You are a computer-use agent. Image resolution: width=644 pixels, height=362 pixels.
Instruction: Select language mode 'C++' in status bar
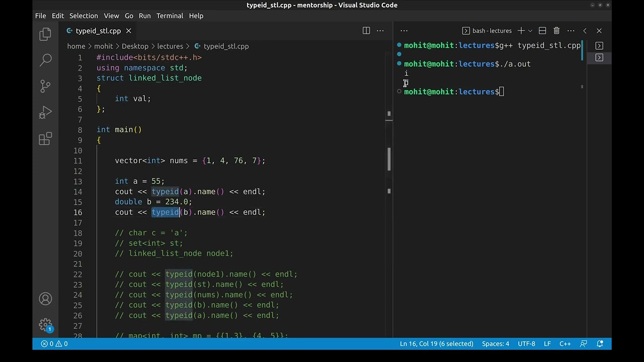(x=565, y=344)
